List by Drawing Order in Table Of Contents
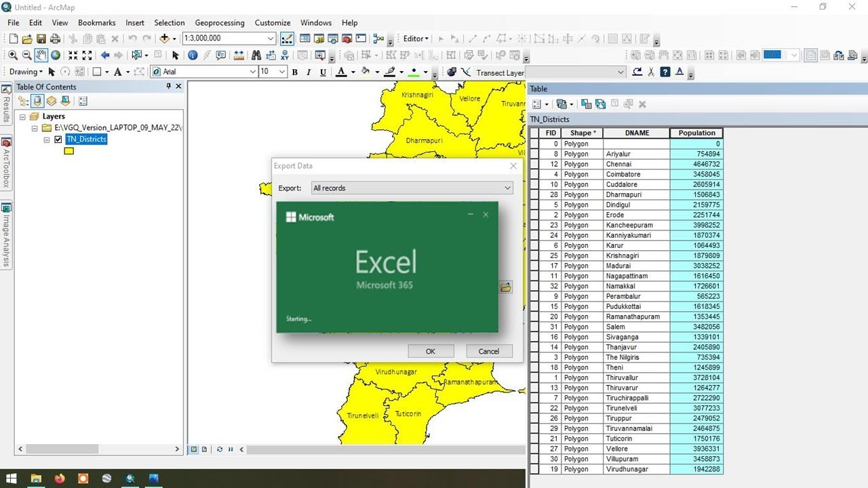868x488 pixels. coord(24,101)
